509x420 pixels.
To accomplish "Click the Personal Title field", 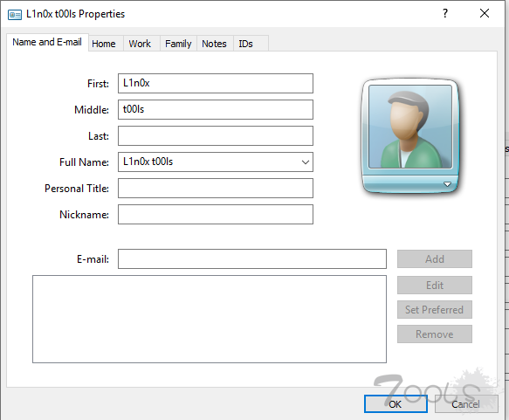I will tap(216, 189).
